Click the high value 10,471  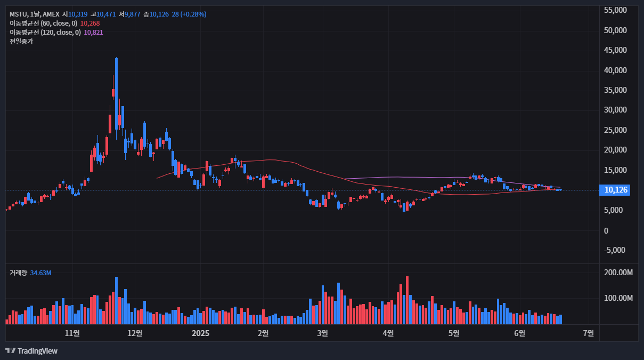tap(105, 14)
